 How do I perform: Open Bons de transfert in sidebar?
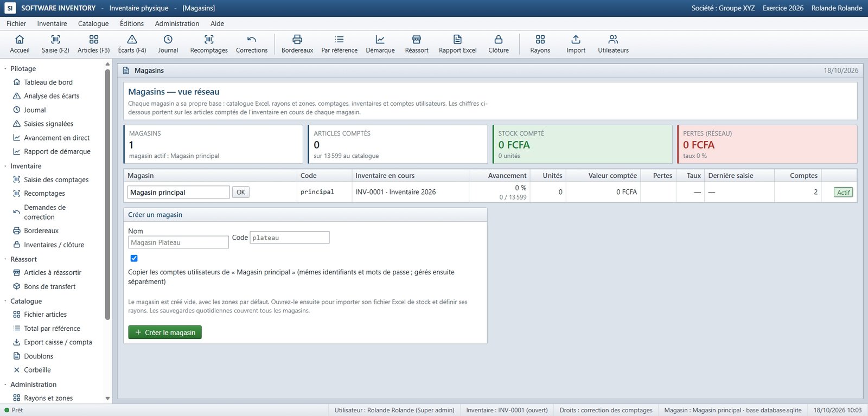click(49, 287)
